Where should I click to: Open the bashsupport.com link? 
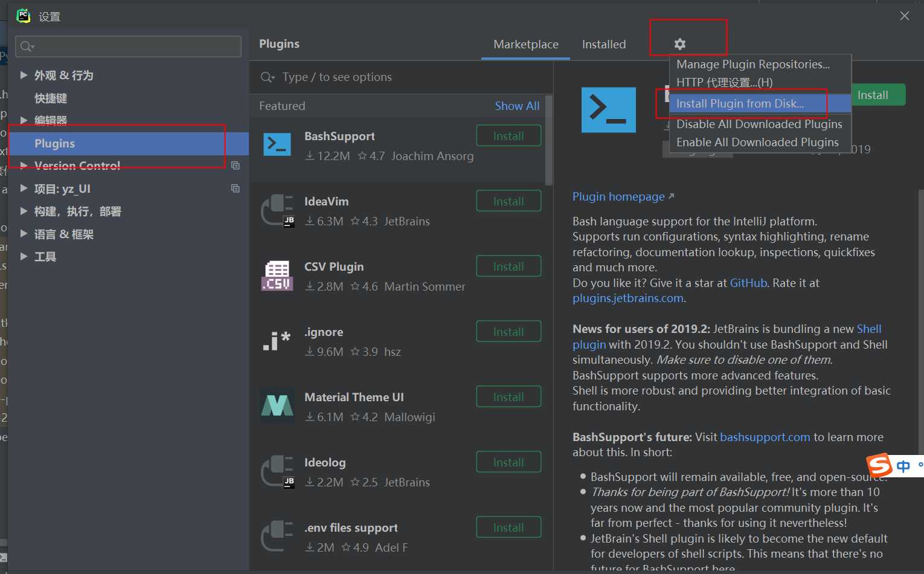tap(765, 437)
